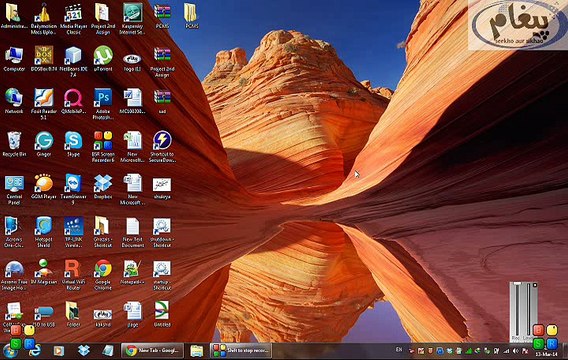Select the Google Chrome desktop icon
The width and height of the screenshot is (568, 360).
[103, 275]
